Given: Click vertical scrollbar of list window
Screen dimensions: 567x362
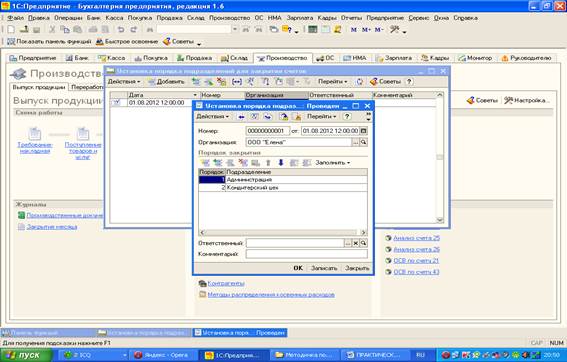Looking at the screenshot, I should point(440,158).
